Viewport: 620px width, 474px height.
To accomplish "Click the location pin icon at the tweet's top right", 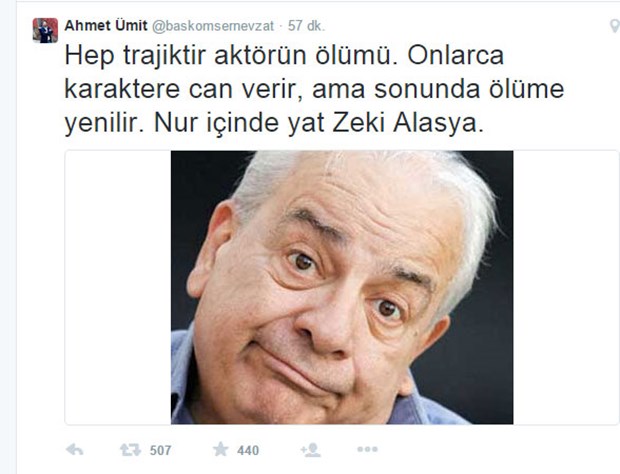I will [614, 26].
